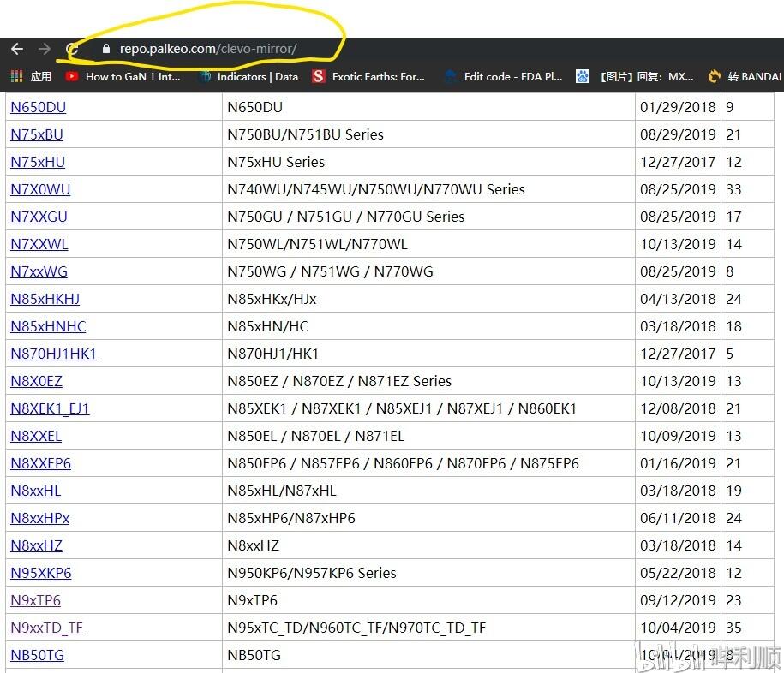This screenshot has height=673, width=784.
Task: Open the N8XEK1_EJ1 link
Action: click(x=50, y=409)
